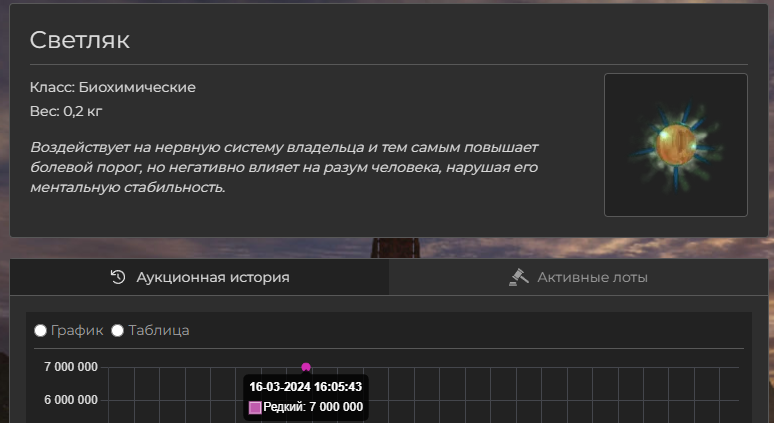Click the Редкий: 7 000 000 tooltip text

pos(314,407)
